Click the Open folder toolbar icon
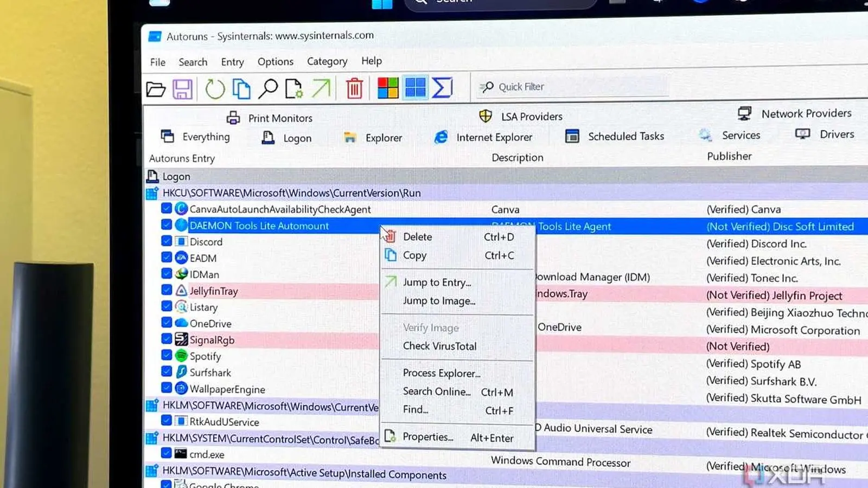The width and height of the screenshot is (868, 488). point(156,89)
